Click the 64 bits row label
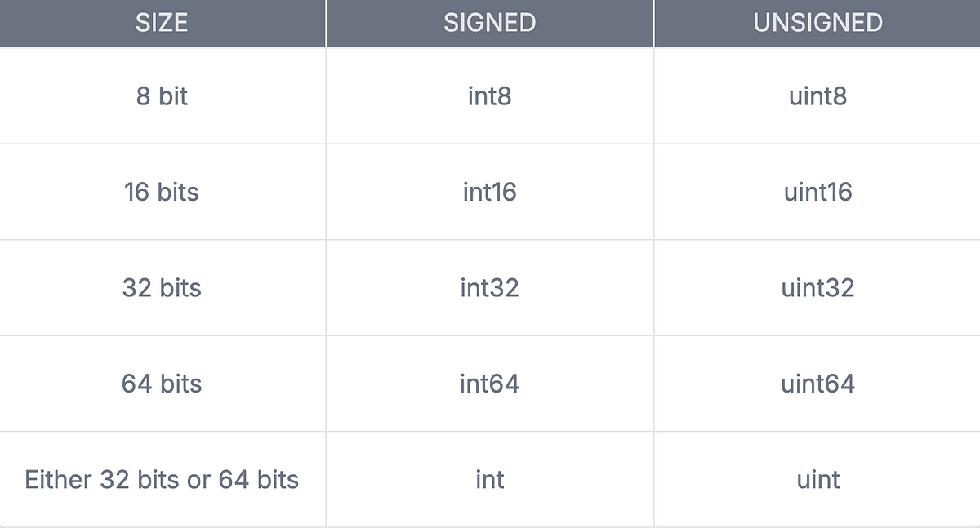 tap(162, 383)
